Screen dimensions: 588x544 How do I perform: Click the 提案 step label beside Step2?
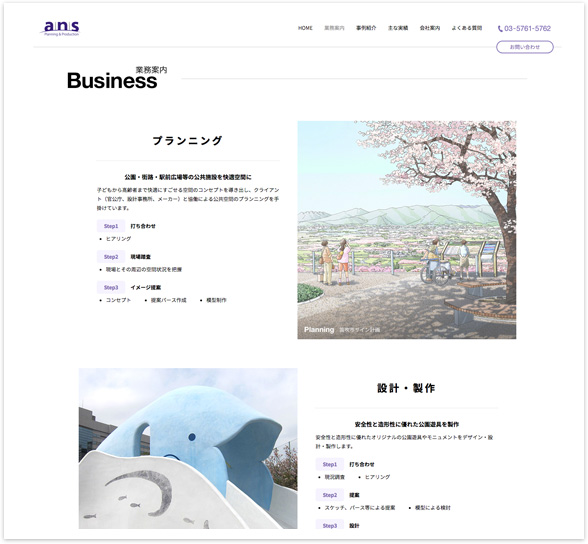354,495
